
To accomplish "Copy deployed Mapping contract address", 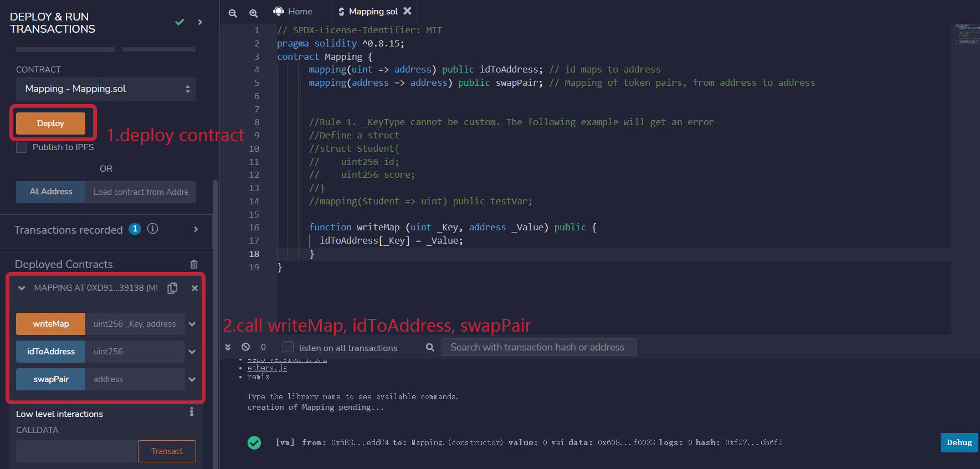I will tap(172, 288).
